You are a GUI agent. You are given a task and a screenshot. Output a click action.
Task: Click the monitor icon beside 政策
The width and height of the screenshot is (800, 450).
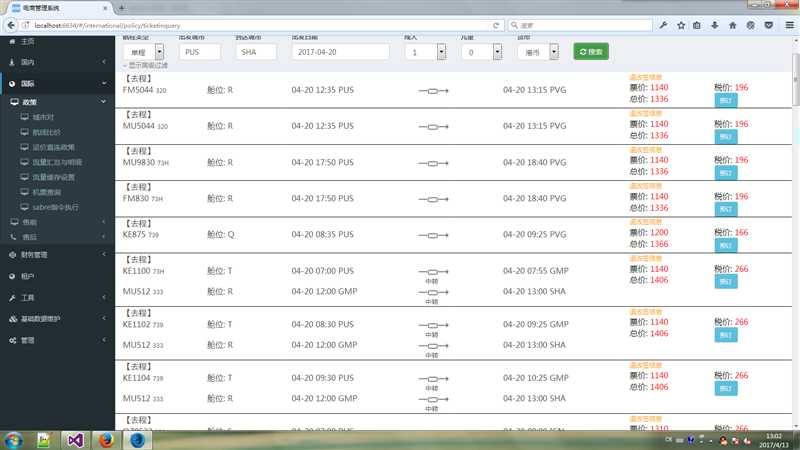point(14,102)
